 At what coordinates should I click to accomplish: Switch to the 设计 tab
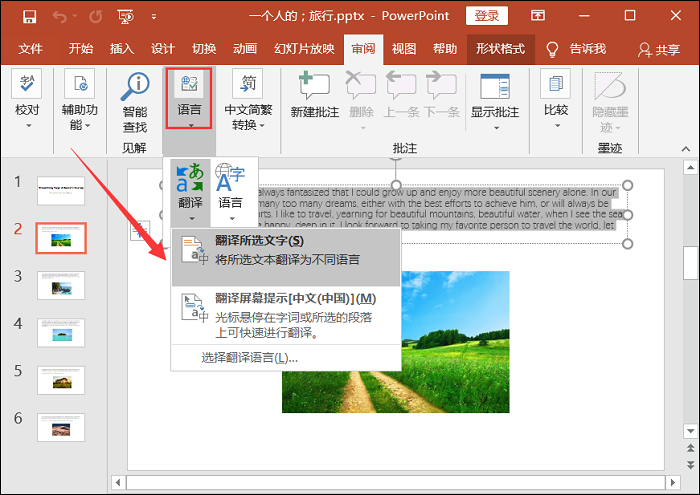[x=162, y=48]
